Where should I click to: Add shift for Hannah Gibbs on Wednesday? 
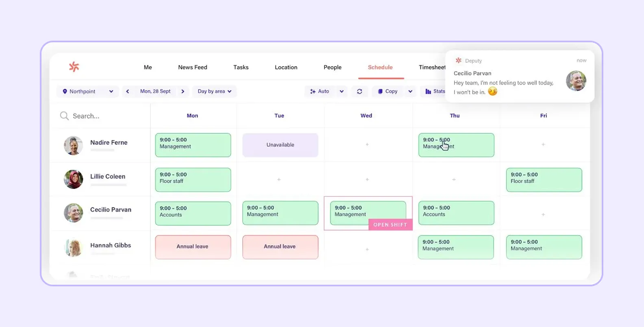point(367,249)
